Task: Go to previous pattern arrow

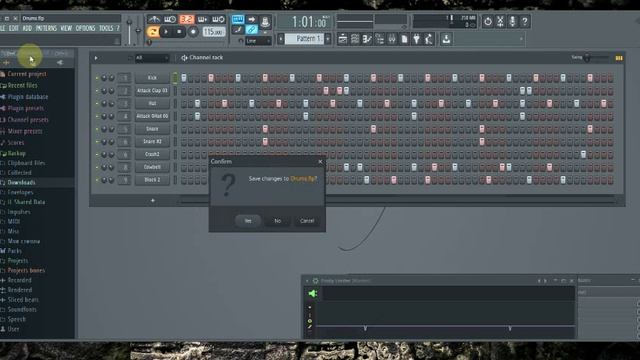Action: [281, 39]
